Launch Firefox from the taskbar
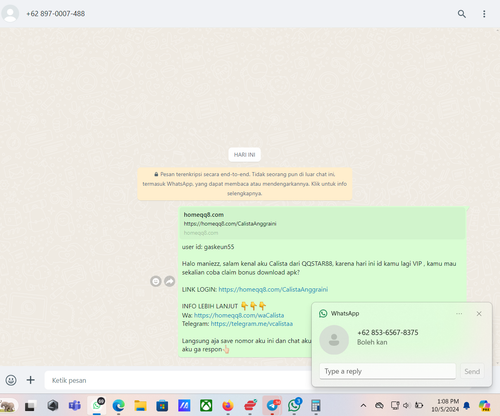500x416 pixels. 228,406
